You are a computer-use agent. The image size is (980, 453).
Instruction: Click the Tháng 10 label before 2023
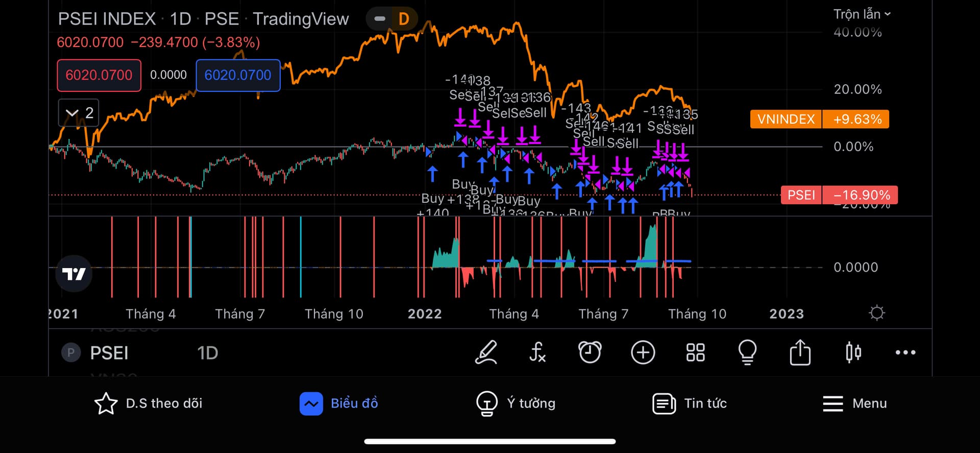tap(697, 314)
